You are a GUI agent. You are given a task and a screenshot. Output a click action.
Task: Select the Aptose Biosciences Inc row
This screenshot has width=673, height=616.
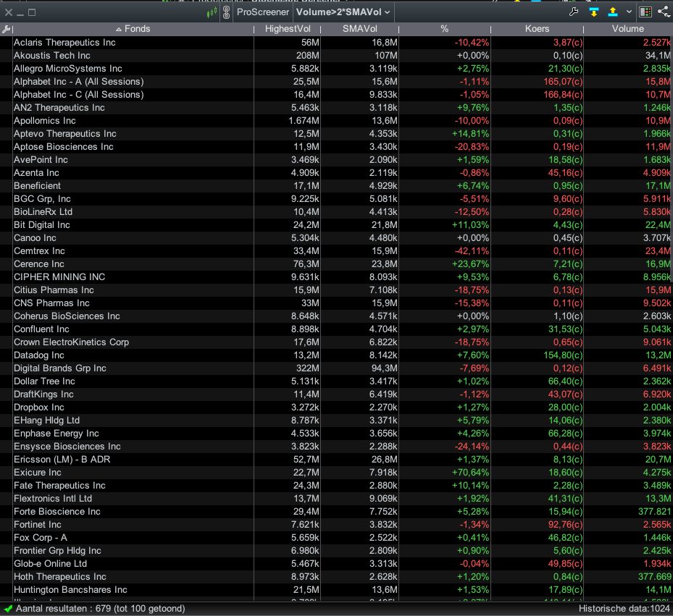tap(336, 147)
